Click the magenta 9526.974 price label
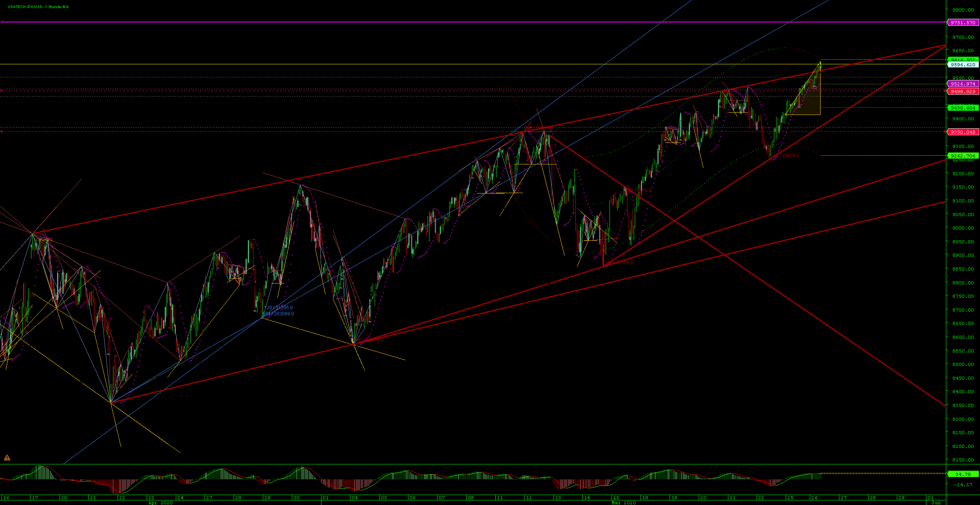Image resolution: width=980 pixels, height=505 pixels. pyautogui.click(x=963, y=84)
